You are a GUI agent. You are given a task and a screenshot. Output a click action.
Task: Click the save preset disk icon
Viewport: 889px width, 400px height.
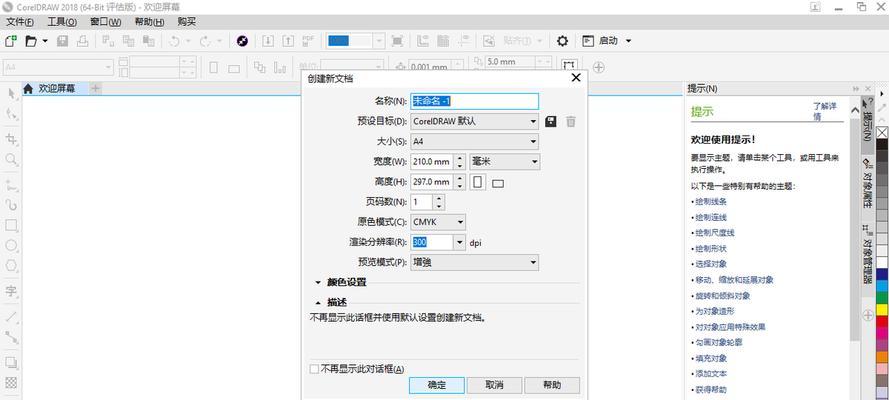[x=551, y=121]
